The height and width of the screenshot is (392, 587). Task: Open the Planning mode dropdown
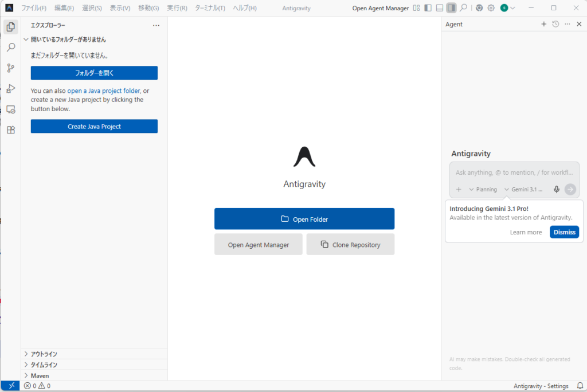pyautogui.click(x=483, y=190)
